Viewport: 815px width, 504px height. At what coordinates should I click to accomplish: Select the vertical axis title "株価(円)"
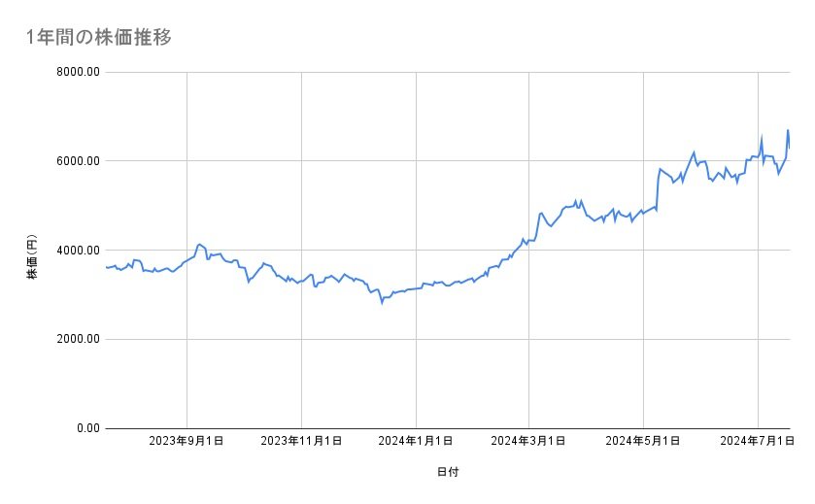(x=33, y=251)
